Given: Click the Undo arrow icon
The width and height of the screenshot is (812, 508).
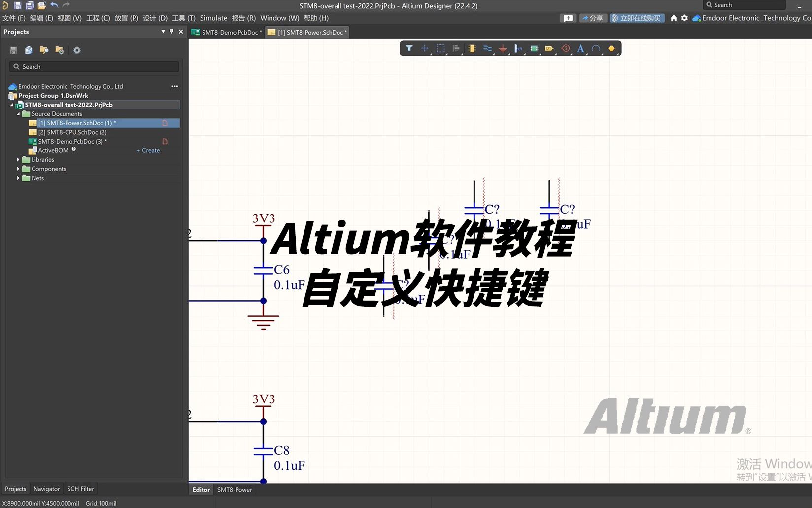Looking at the screenshot, I should 54,5.
